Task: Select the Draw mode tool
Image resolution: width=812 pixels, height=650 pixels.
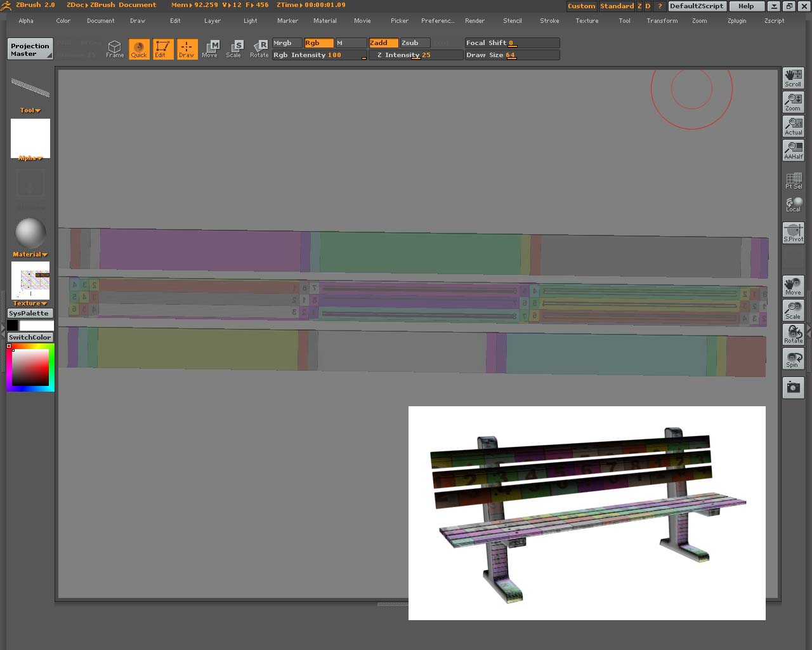Action: pyautogui.click(x=187, y=49)
